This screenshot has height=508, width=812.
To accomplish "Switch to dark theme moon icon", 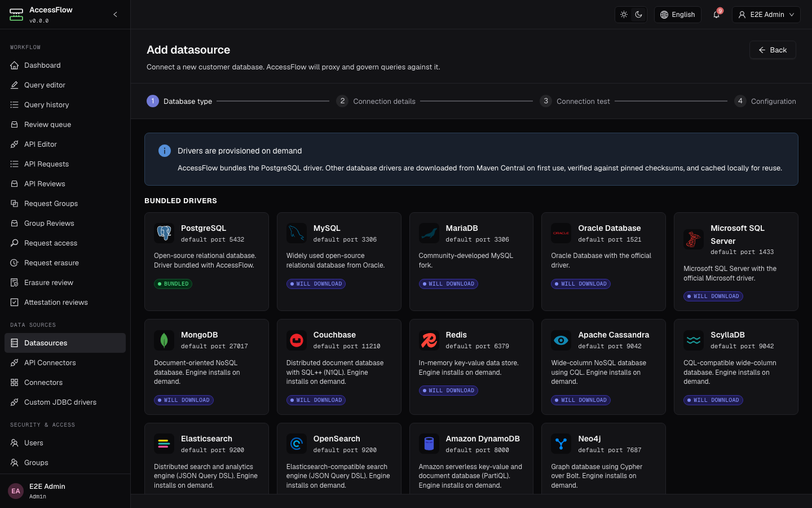I will pos(638,15).
